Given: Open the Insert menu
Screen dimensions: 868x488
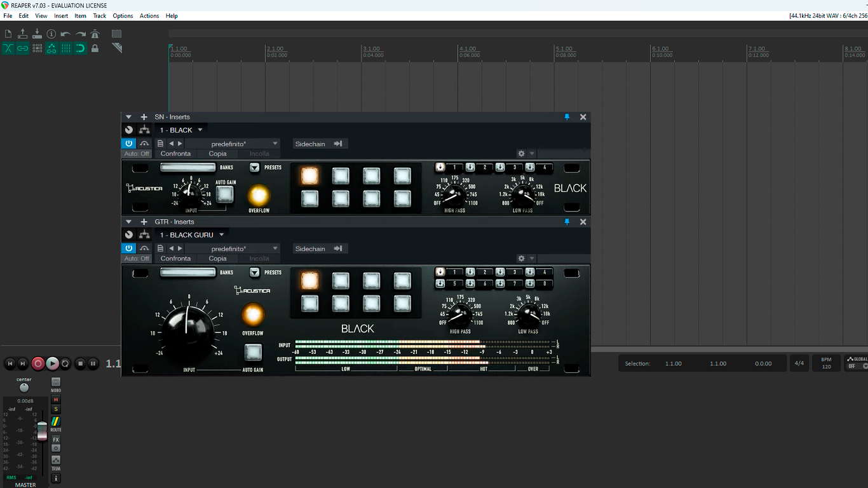Looking at the screenshot, I should tap(61, 16).
